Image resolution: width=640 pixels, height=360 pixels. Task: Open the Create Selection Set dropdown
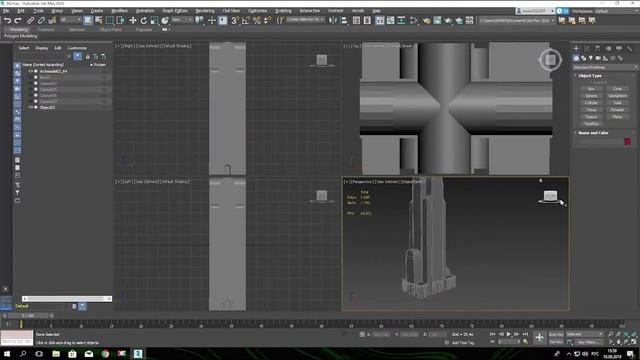(304, 20)
